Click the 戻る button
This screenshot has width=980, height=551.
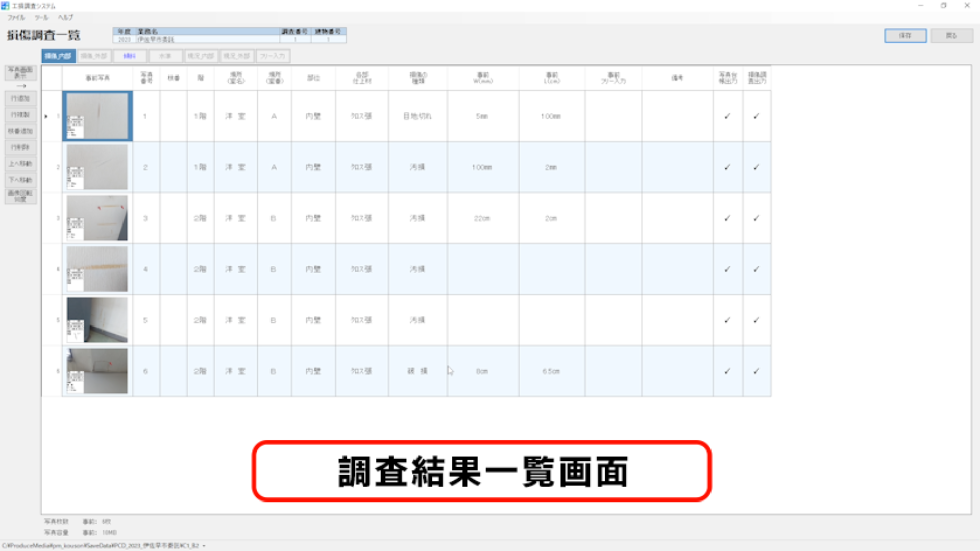point(951,36)
